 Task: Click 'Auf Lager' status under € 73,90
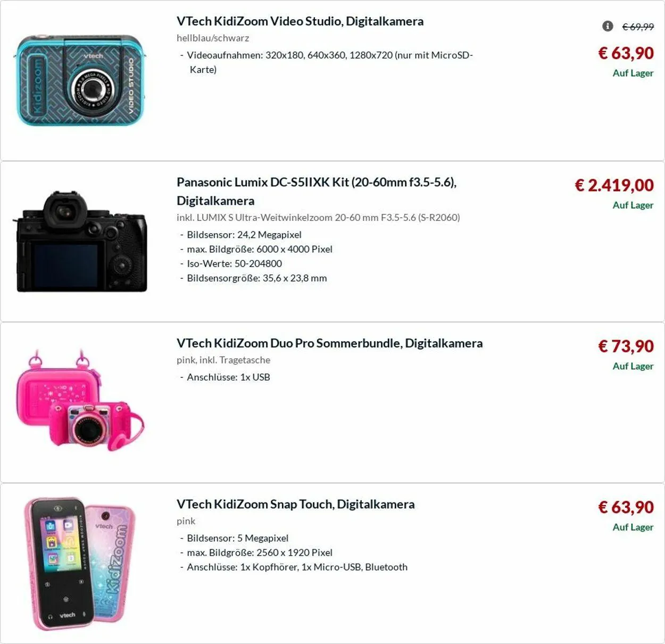pyautogui.click(x=633, y=366)
